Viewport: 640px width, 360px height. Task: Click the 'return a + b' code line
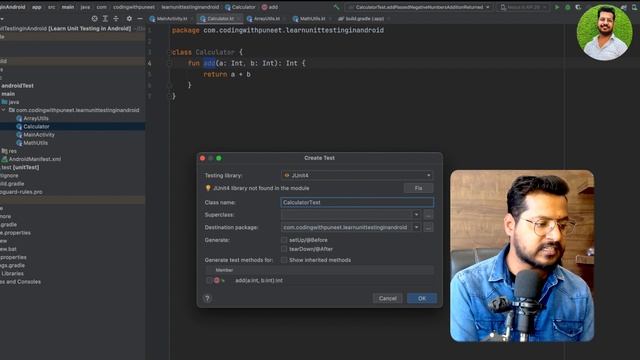coord(227,74)
